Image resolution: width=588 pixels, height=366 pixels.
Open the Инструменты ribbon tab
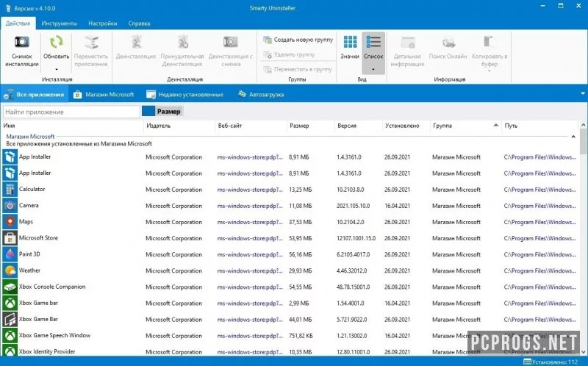(x=60, y=24)
